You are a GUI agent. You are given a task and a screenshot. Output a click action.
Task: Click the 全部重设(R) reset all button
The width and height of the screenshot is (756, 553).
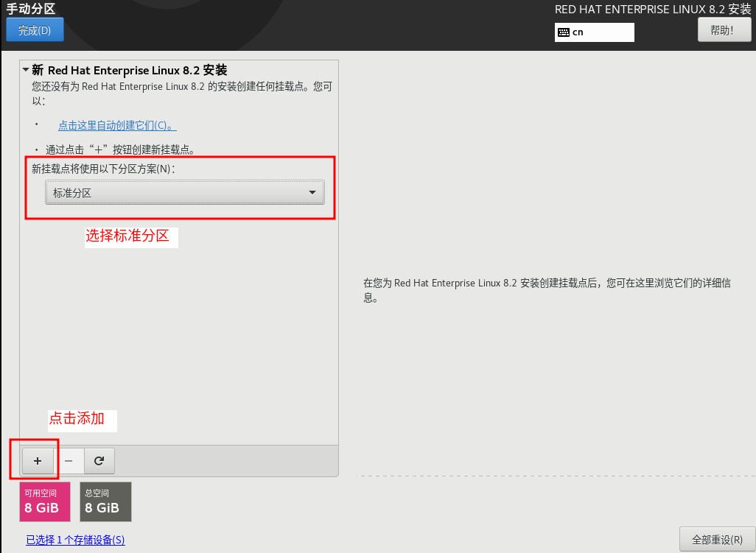click(x=717, y=539)
